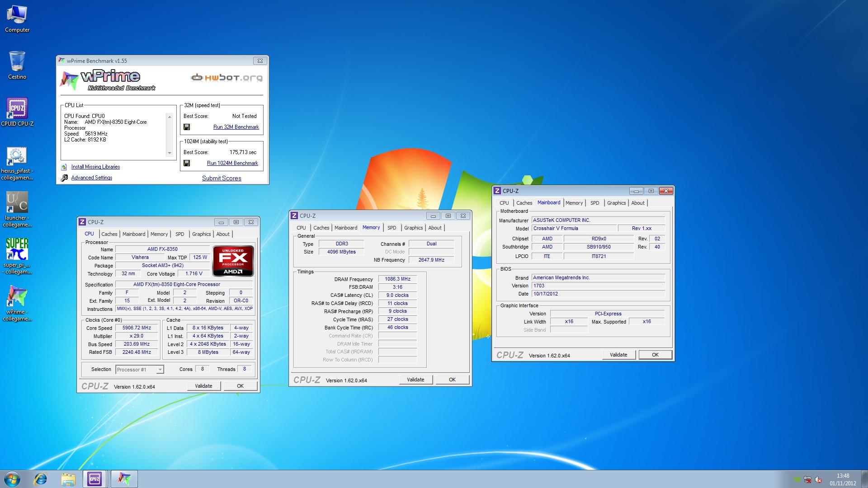Select the Mainboard tab in Memory window

click(346, 228)
